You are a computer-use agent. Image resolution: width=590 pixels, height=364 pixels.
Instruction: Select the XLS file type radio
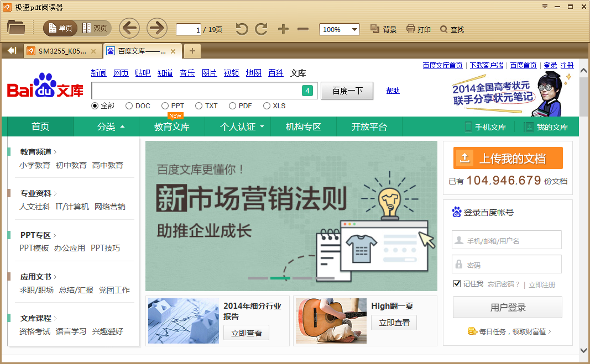[x=267, y=106]
